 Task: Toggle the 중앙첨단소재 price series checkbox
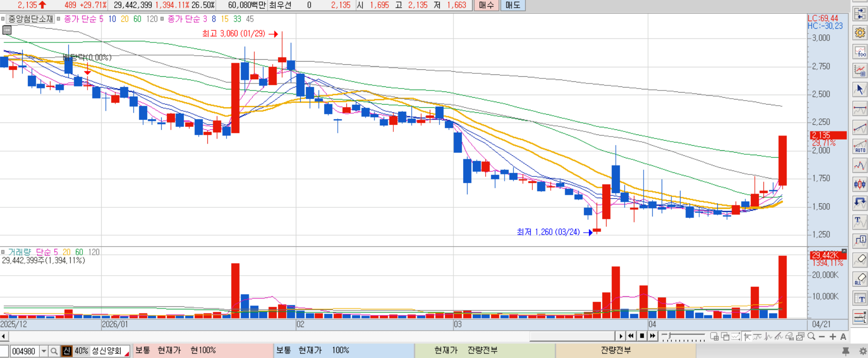(3, 19)
